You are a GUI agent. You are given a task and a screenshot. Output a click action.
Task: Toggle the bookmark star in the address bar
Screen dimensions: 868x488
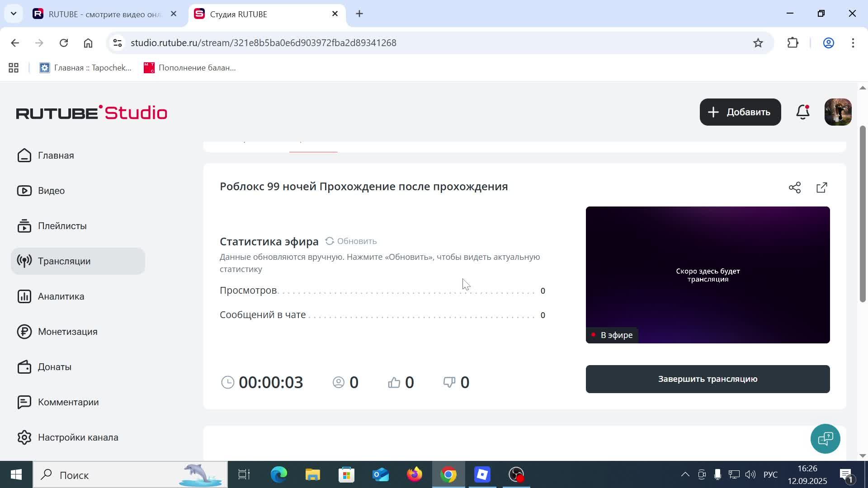pos(758,42)
